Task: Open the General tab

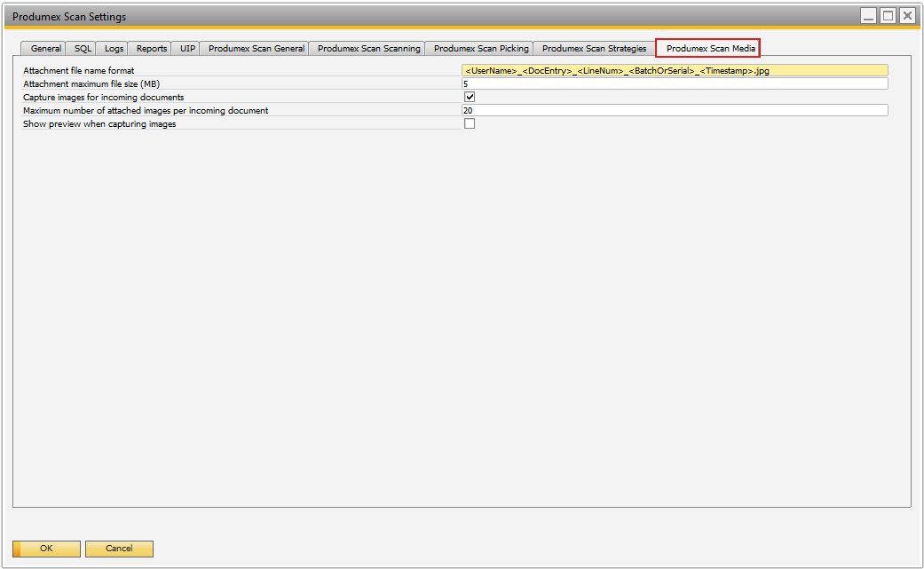Action: coord(45,49)
